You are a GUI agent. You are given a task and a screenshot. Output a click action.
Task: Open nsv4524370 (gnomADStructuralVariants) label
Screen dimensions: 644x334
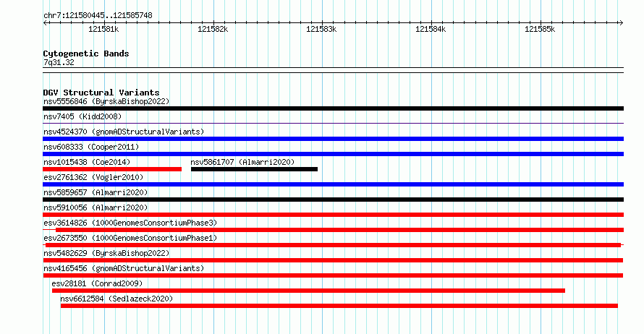click(x=124, y=132)
